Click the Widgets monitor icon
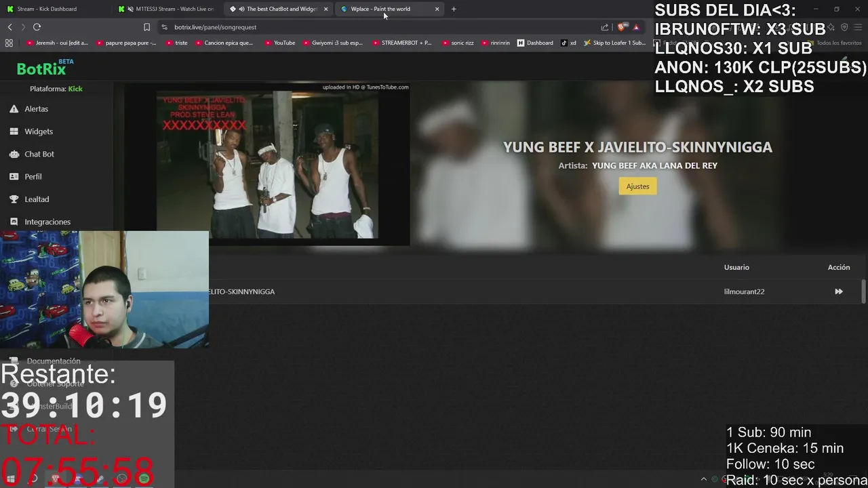 (14, 131)
